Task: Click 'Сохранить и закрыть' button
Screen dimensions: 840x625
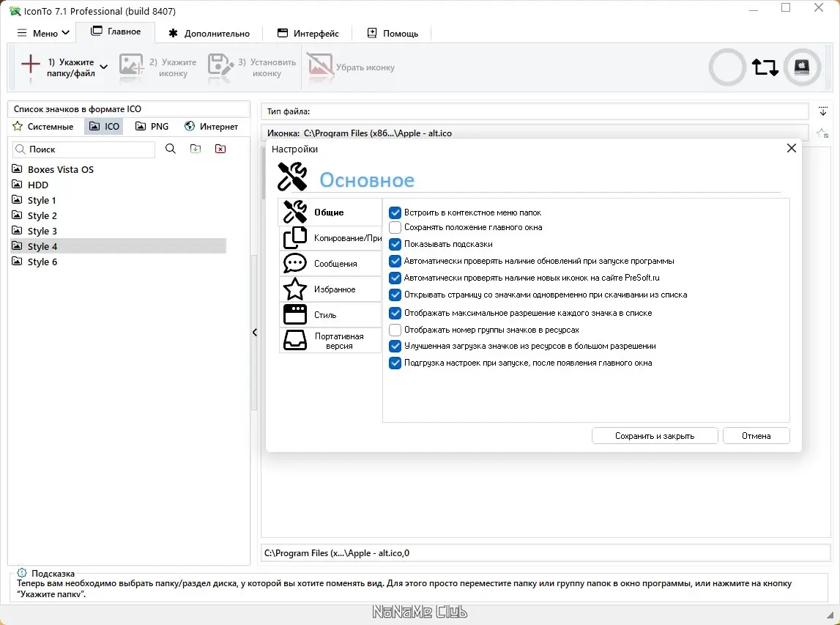Action: pyautogui.click(x=655, y=436)
